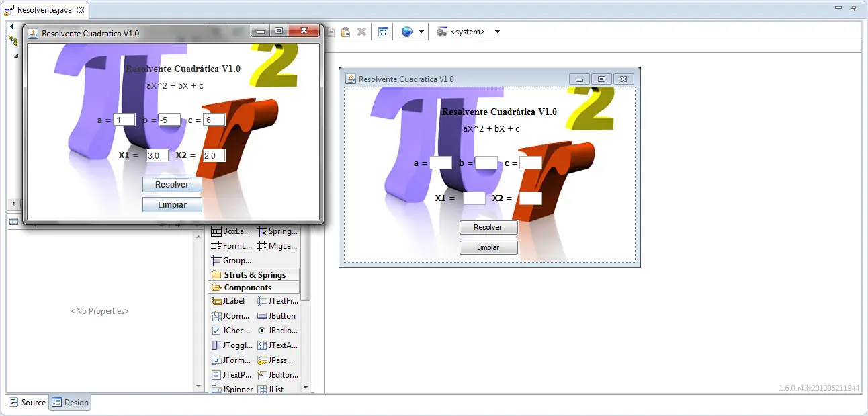Viewport: 868px width, 416px height.
Task: Click Properties panel scroll-down arrow
Action: pyautogui.click(x=198, y=387)
